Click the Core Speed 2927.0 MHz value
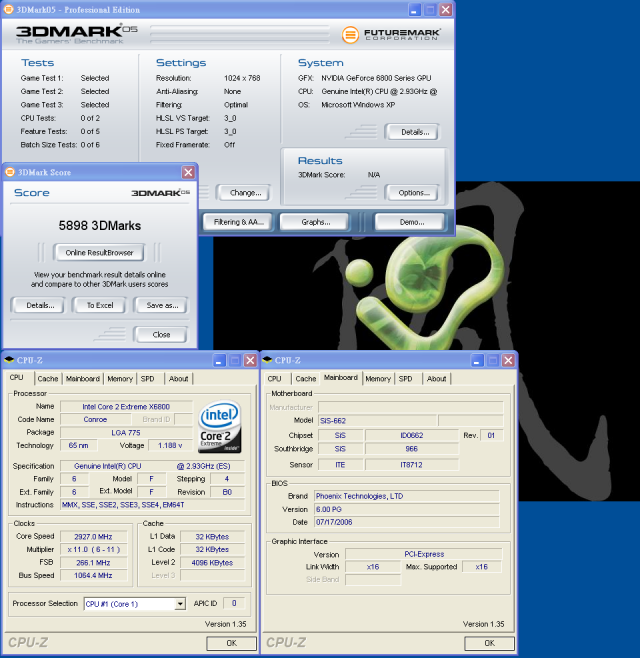The height and width of the screenshot is (658, 640). 94,537
